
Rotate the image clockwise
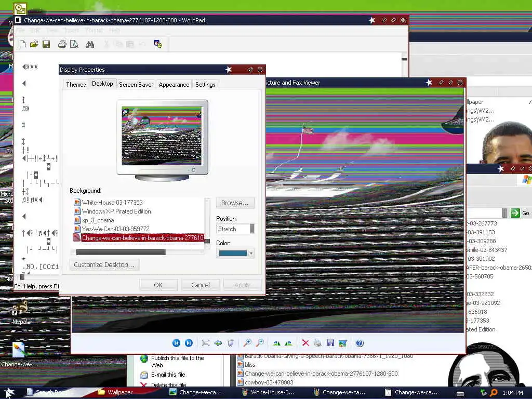pyautogui.click(x=276, y=343)
